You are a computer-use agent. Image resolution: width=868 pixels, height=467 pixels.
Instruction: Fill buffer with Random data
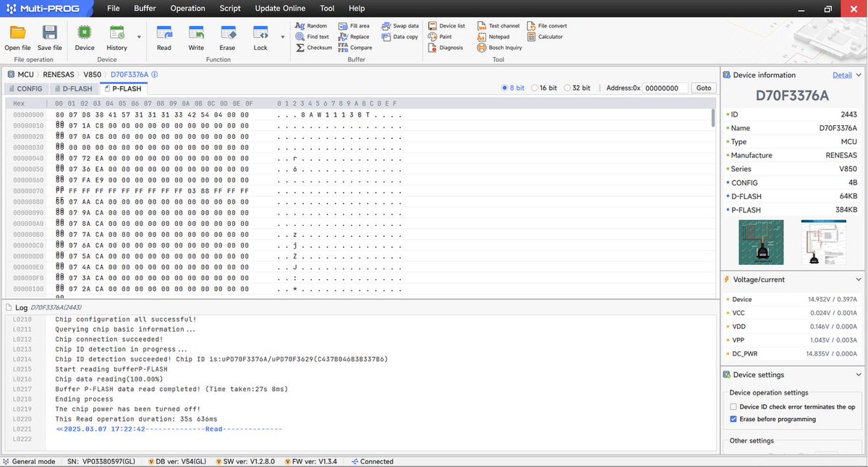(311, 26)
